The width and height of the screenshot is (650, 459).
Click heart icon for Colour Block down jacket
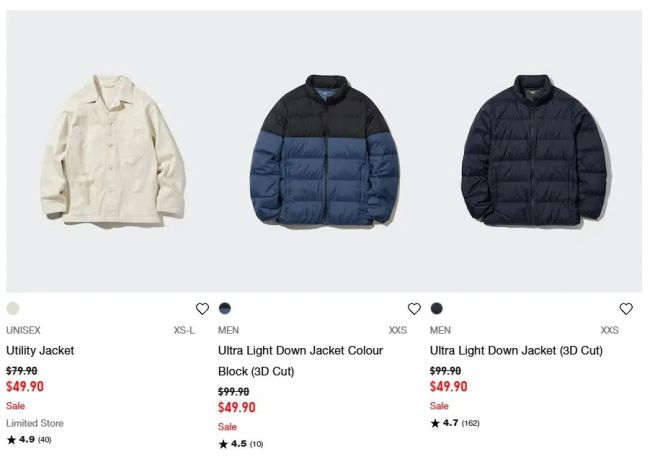[414, 308]
